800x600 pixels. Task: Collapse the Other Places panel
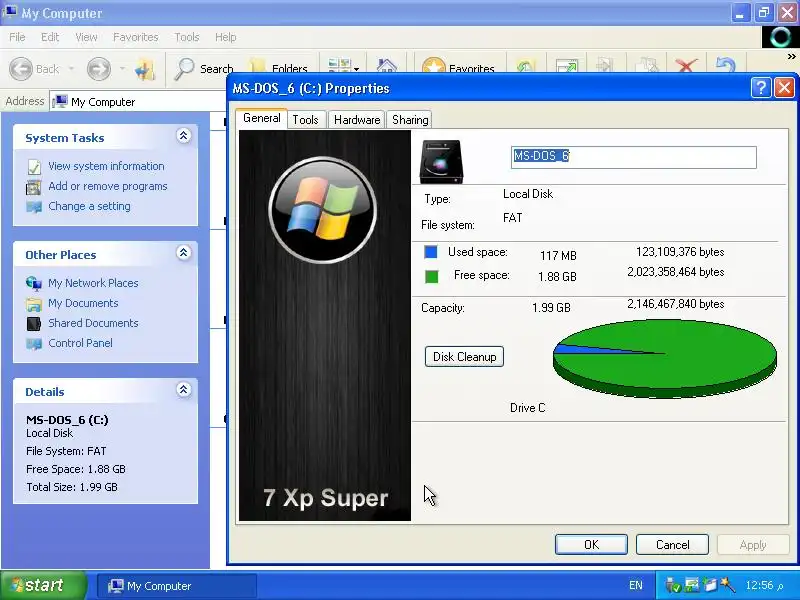point(184,253)
